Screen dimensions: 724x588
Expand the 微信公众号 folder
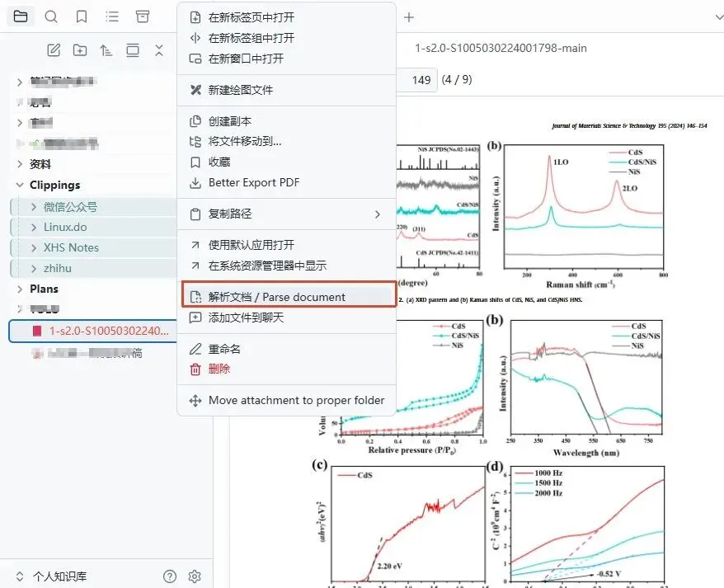coord(33,207)
